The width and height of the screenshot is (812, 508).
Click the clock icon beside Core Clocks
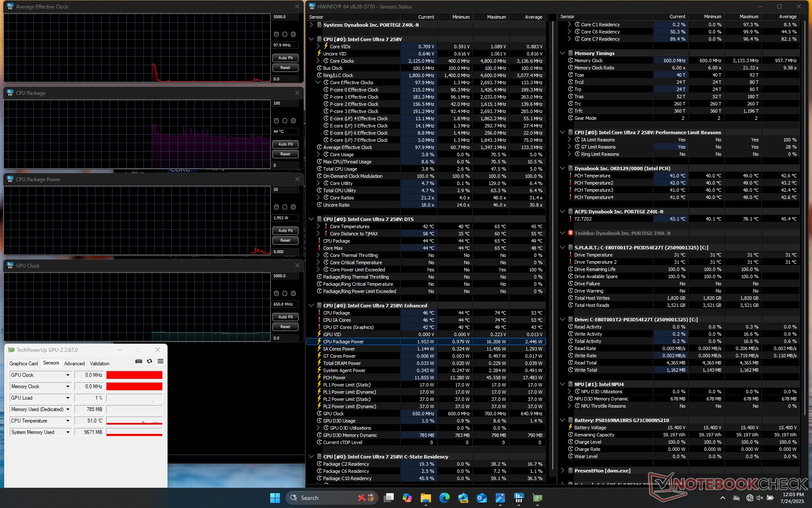tap(326, 61)
